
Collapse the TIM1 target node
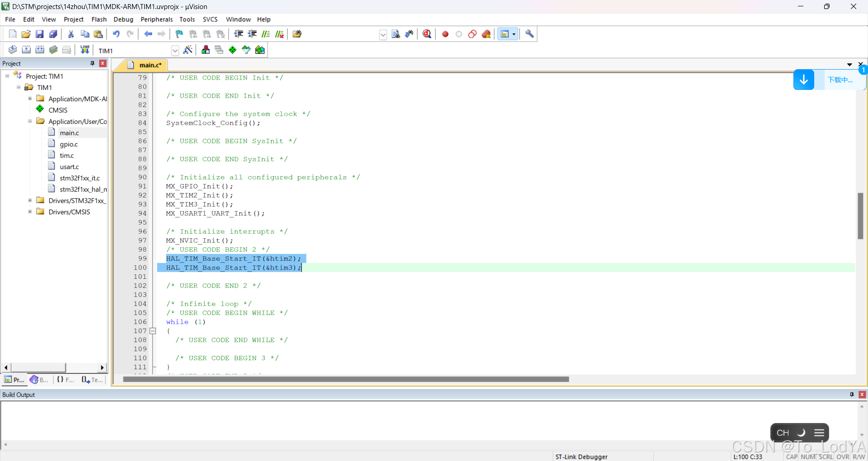tap(19, 87)
